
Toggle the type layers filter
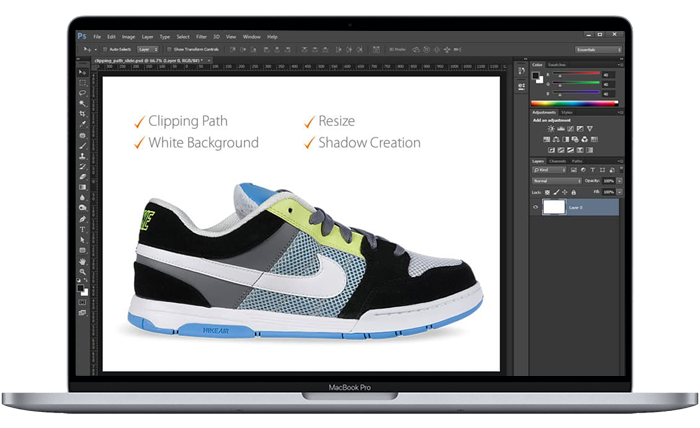(592, 170)
